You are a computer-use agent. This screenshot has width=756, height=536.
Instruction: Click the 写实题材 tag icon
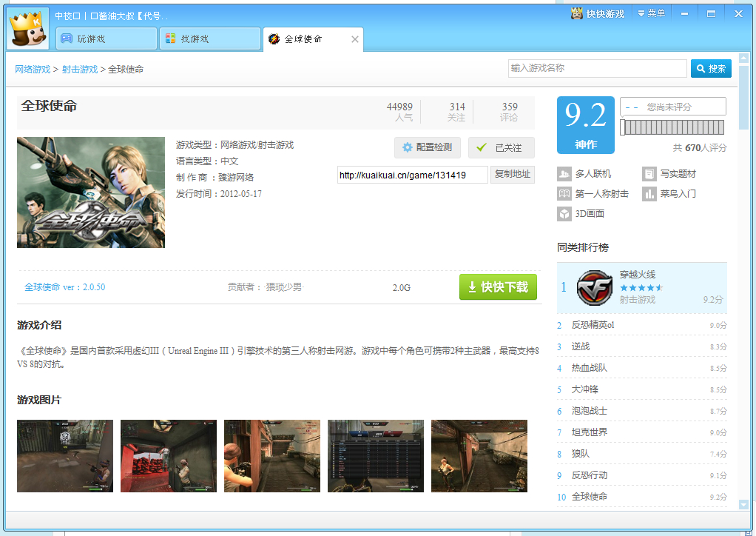649,174
